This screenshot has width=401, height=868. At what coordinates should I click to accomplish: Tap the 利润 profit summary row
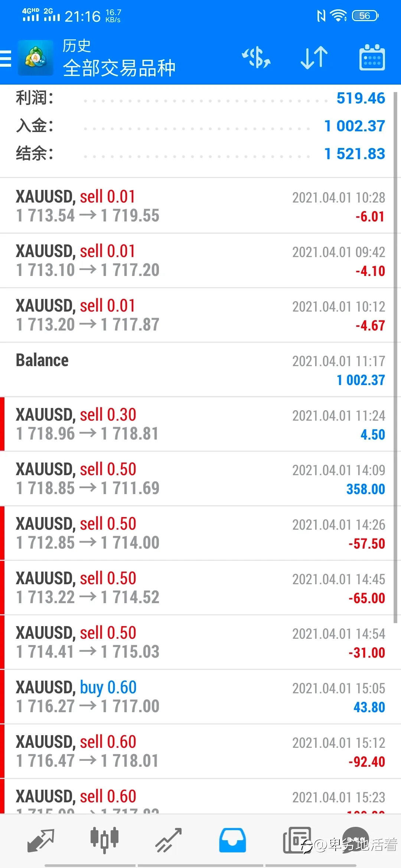tap(200, 98)
